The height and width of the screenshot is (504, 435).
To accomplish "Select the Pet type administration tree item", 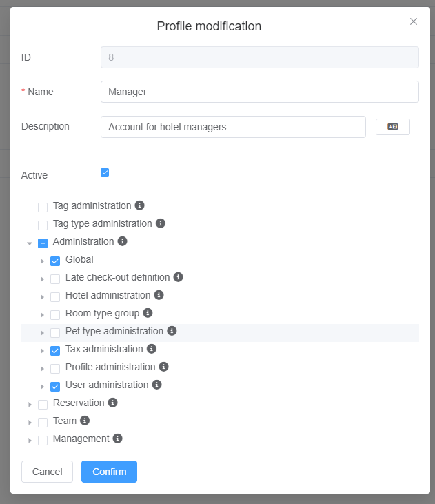I will pyautogui.click(x=114, y=331).
